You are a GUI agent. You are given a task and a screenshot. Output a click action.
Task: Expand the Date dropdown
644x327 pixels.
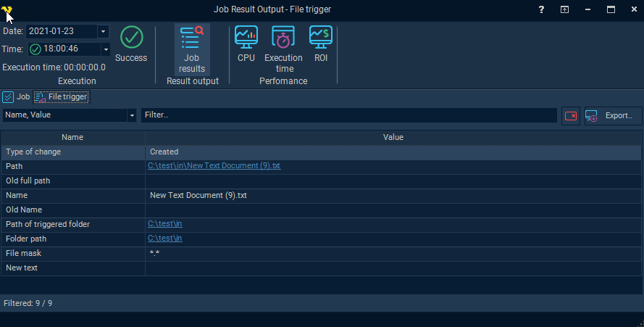pyautogui.click(x=103, y=31)
